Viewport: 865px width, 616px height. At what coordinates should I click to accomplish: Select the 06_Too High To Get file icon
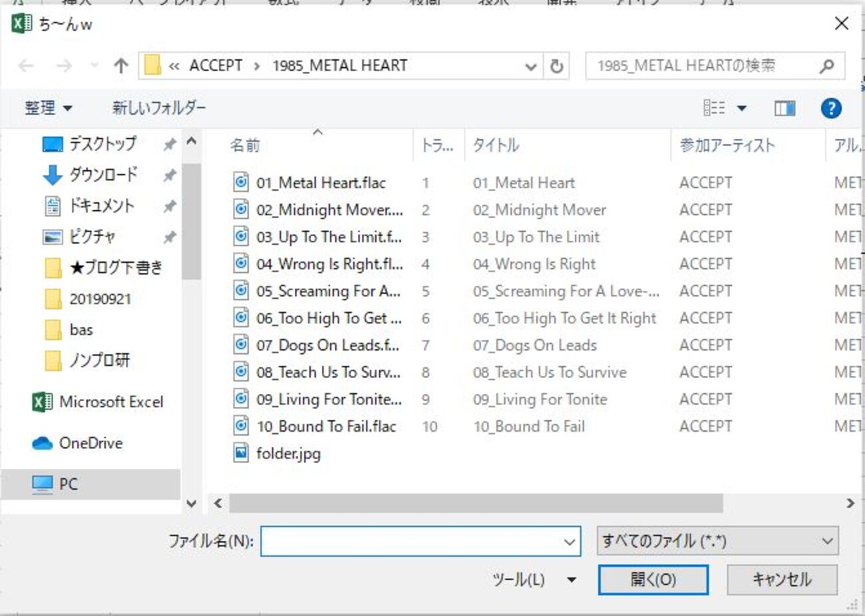pos(241,317)
